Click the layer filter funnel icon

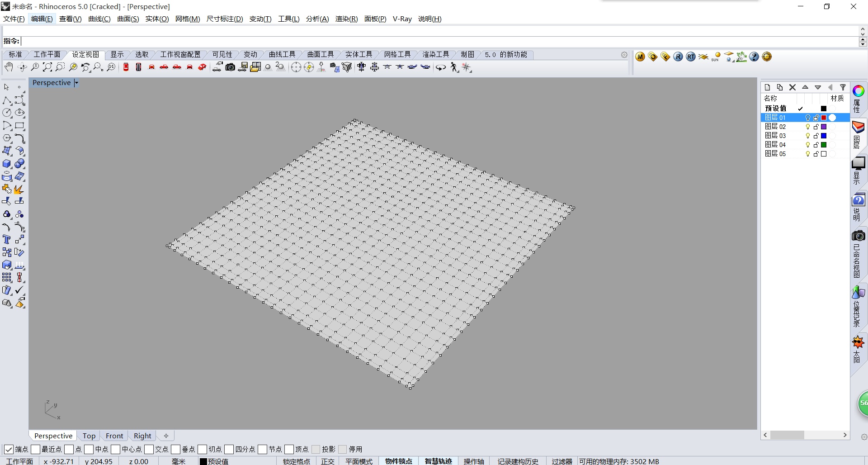tap(843, 87)
